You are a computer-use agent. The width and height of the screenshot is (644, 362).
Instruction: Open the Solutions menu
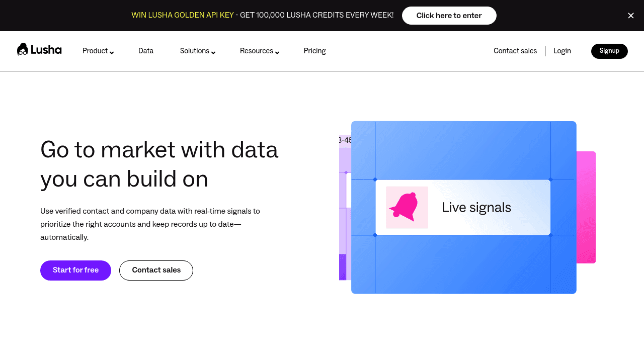tap(197, 51)
